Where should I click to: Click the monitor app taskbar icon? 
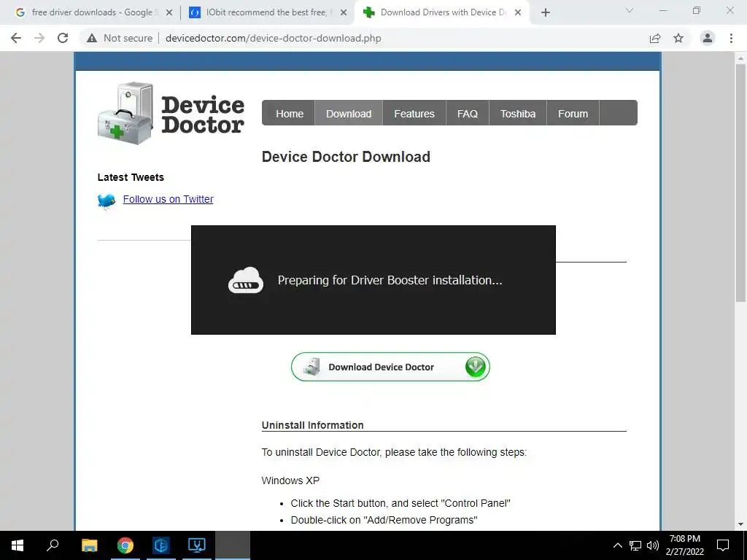197,545
